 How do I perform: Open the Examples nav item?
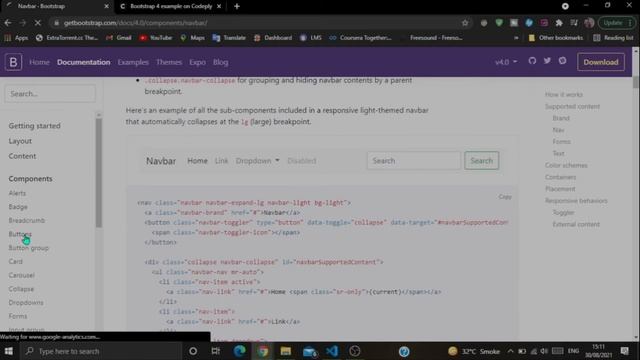coord(133,62)
